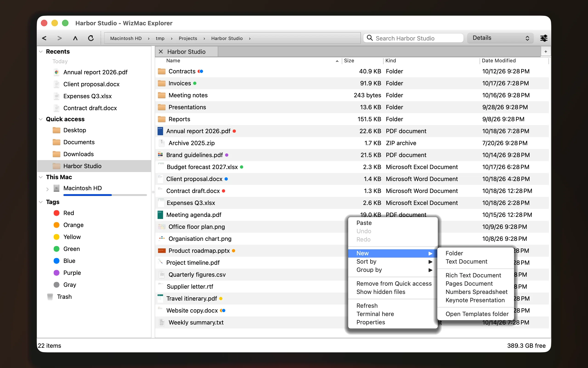The height and width of the screenshot is (368, 588).
Task: Open the Details view mode dropdown
Action: pyautogui.click(x=500, y=38)
